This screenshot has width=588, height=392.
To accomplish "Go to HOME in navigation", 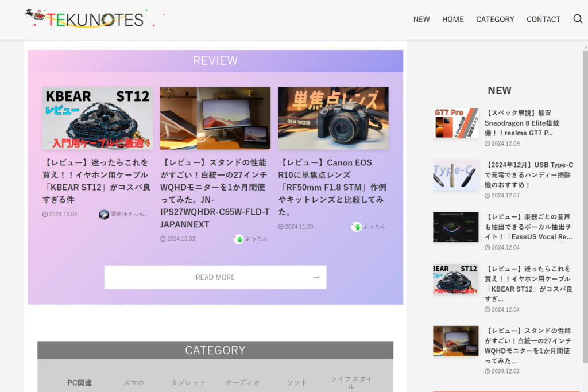I will tap(452, 19).
